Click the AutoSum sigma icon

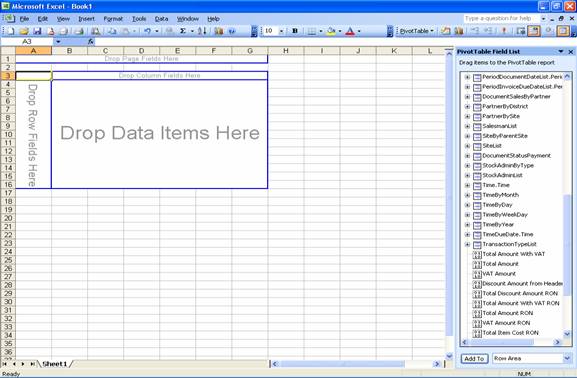tap(183, 31)
